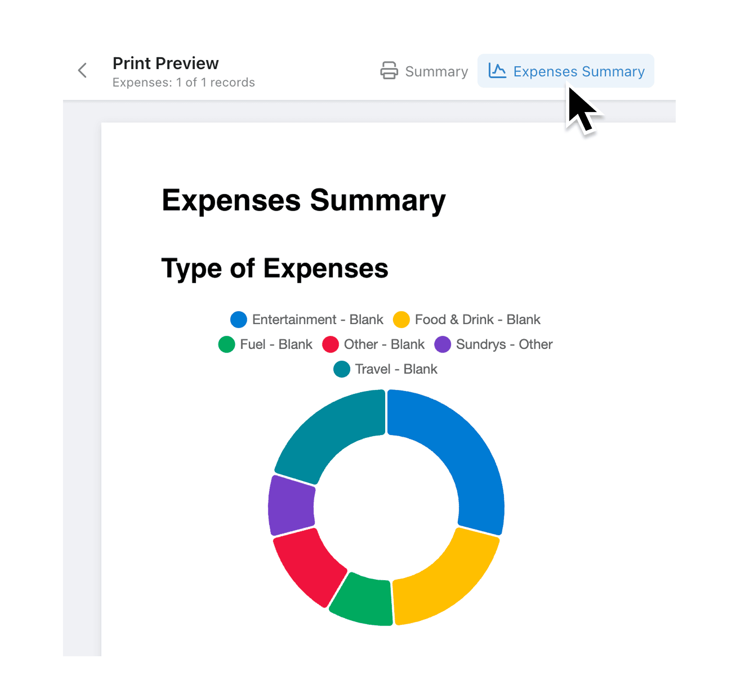The height and width of the screenshot is (700, 737).
Task: Click the teal Travel legend dot
Action: (x=341, y=369)
